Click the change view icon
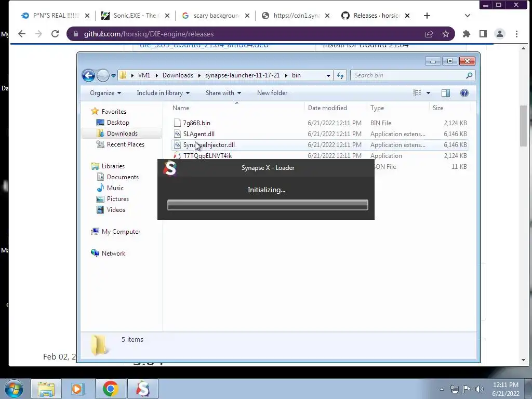Image resolution: width=532 pixels, height=399 pixels. coord(417,93)
